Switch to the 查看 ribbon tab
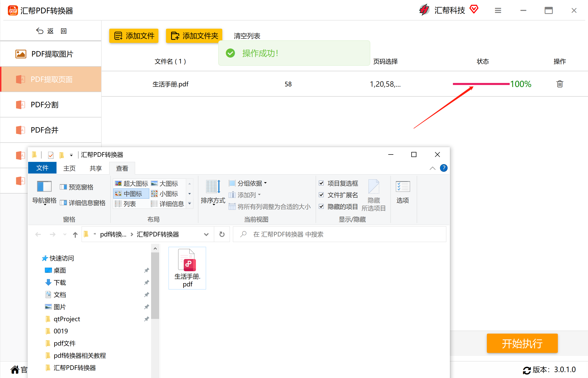The height and width of the screenshot is (378, 588). [122, 168]
